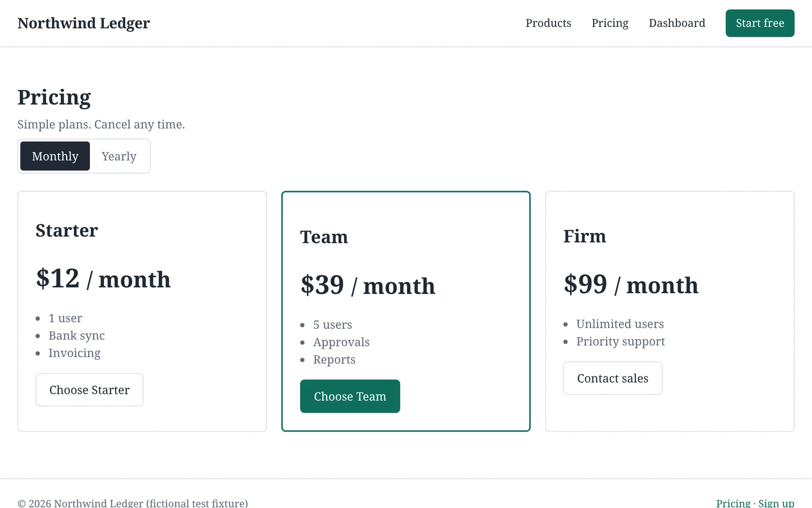This screenshot has width=812, height=508.
Task: Click the '5 users' feature
Action: point(333,325)
